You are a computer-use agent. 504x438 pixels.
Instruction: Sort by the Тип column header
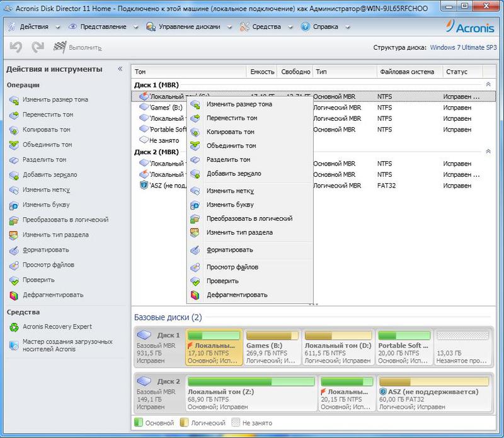click(345, 72)
